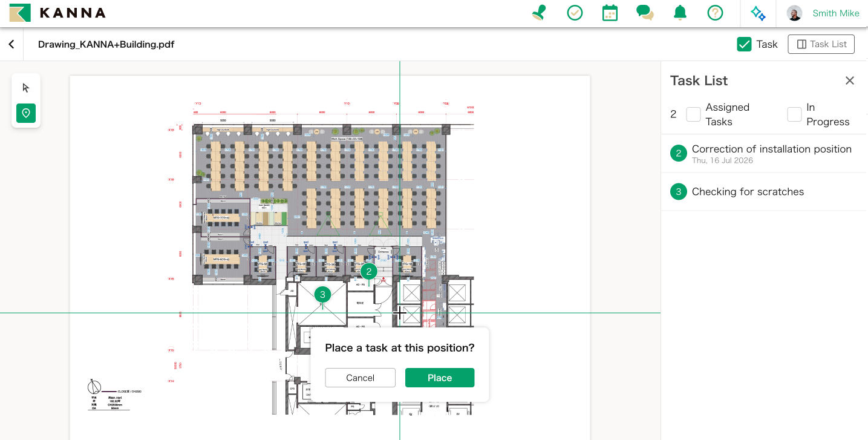
Task: Select the pointer cursor tool
Action: point(26,88)
